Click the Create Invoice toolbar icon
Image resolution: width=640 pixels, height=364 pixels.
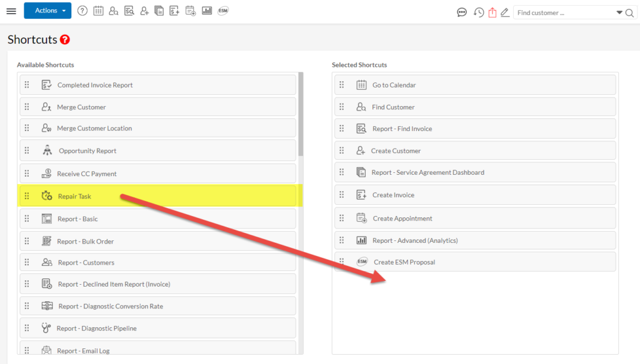tap(175, 10)
